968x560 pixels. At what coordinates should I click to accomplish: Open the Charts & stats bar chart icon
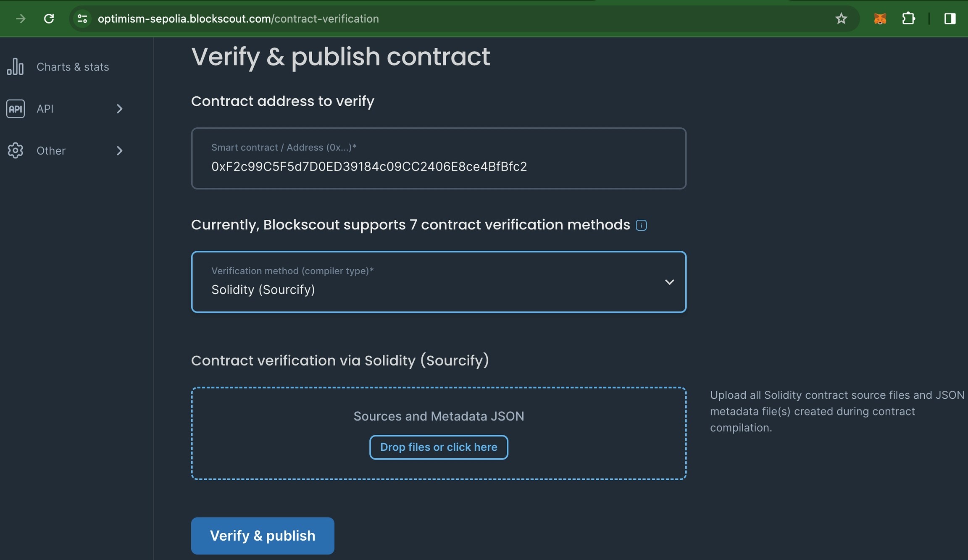point(16,67)
